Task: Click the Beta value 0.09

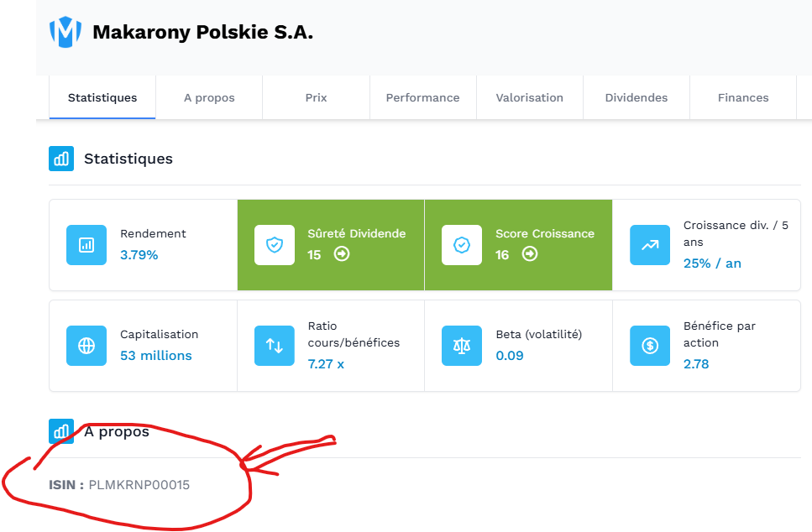Action: click(x=510, y=356)
